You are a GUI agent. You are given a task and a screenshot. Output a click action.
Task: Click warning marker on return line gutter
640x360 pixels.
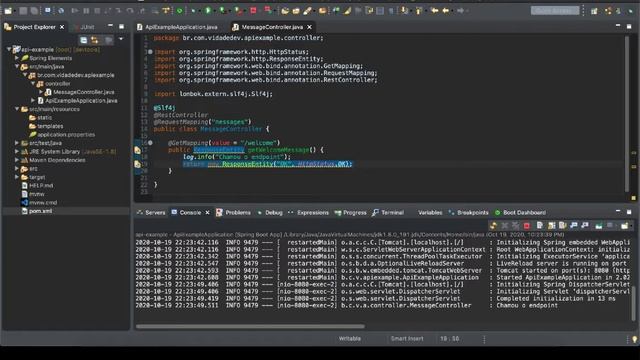[x=138, y=164]
